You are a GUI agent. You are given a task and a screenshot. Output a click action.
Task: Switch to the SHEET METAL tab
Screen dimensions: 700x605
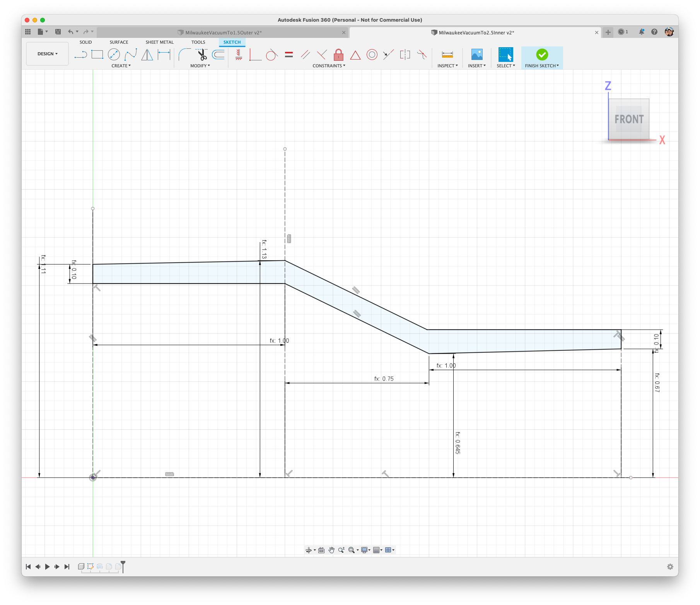[159, 42]
